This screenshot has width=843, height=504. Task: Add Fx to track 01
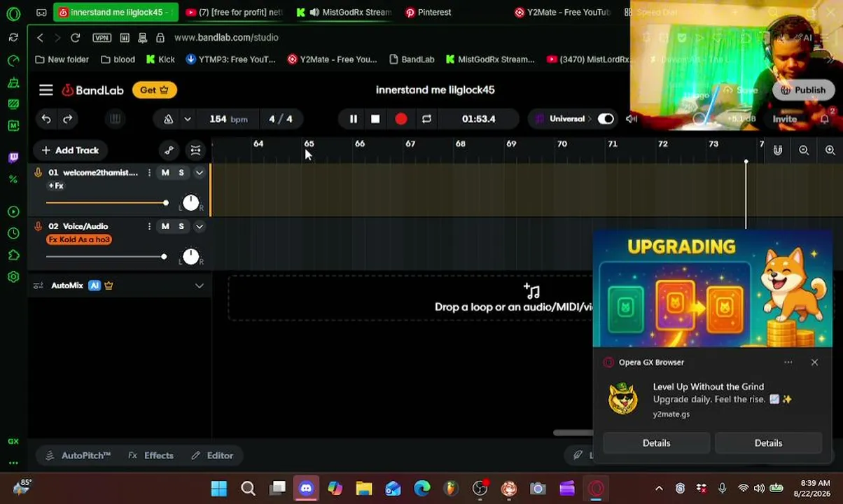56,186
